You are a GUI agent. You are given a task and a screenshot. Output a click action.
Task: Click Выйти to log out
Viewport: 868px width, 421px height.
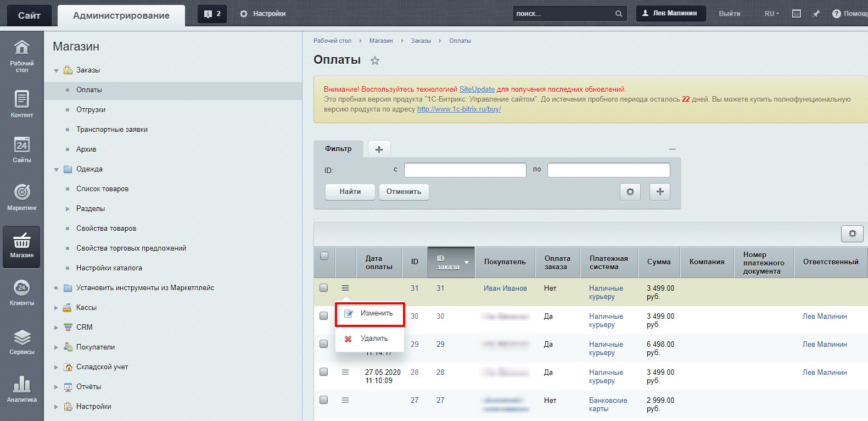(730, 14)
